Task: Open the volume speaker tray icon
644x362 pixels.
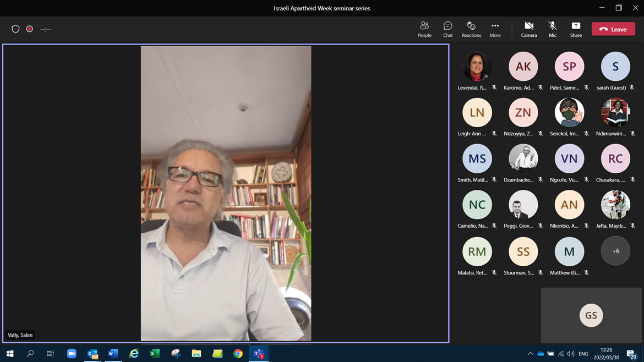Action: [x=571, y=354]
